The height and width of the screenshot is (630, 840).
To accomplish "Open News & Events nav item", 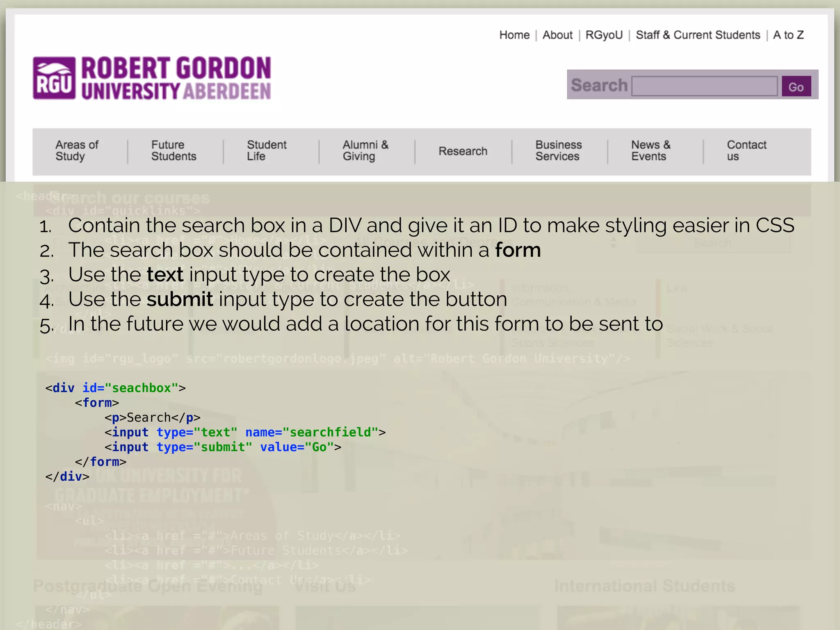I will click(651, 151).
